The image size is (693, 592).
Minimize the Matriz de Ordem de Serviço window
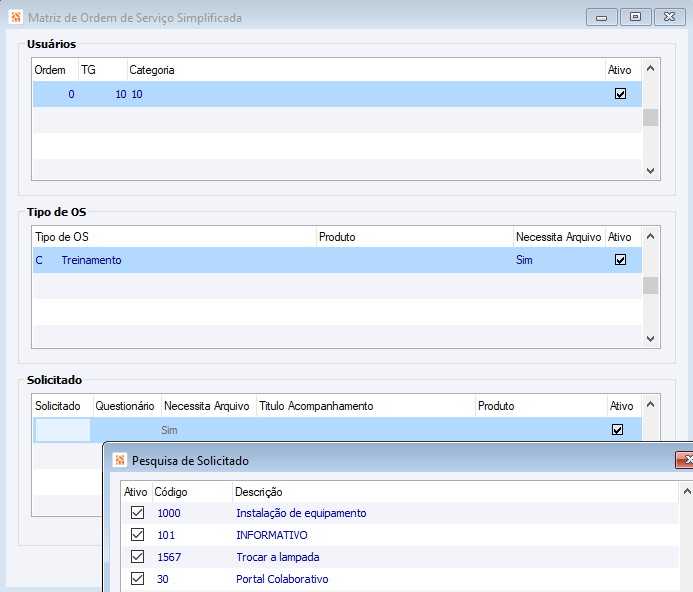point(602,17)
